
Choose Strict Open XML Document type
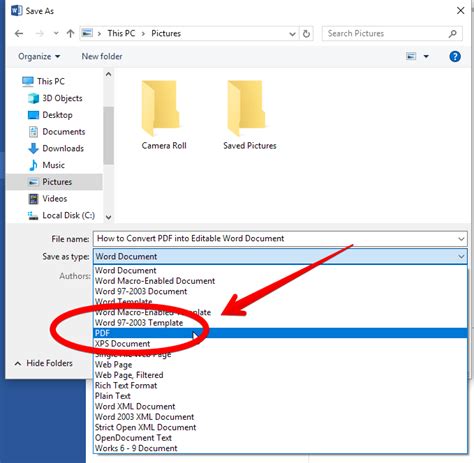tap(280, 427)
